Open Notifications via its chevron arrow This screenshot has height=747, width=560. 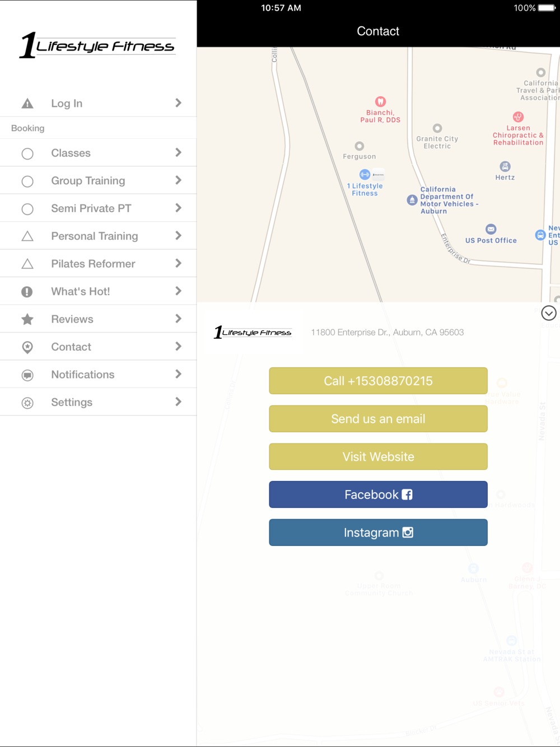[178, 374]
